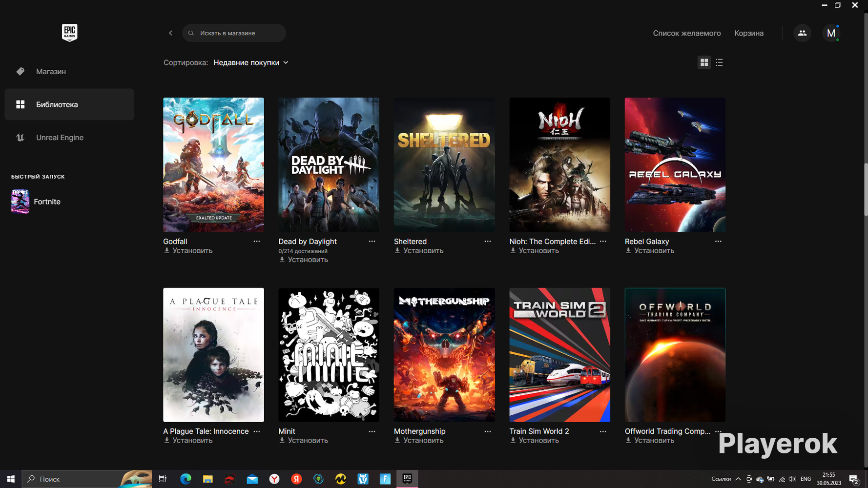
Task: Open the Nioh game cover
Action: [x=559, y=165]
